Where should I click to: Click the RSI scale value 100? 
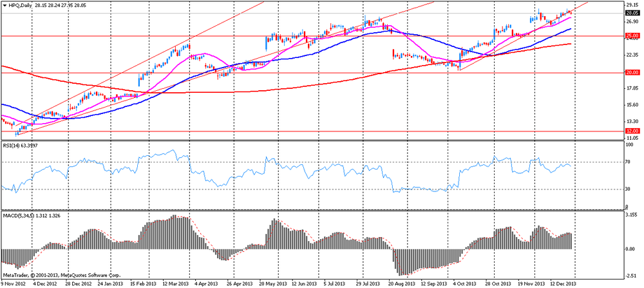(x=629, y=146)
